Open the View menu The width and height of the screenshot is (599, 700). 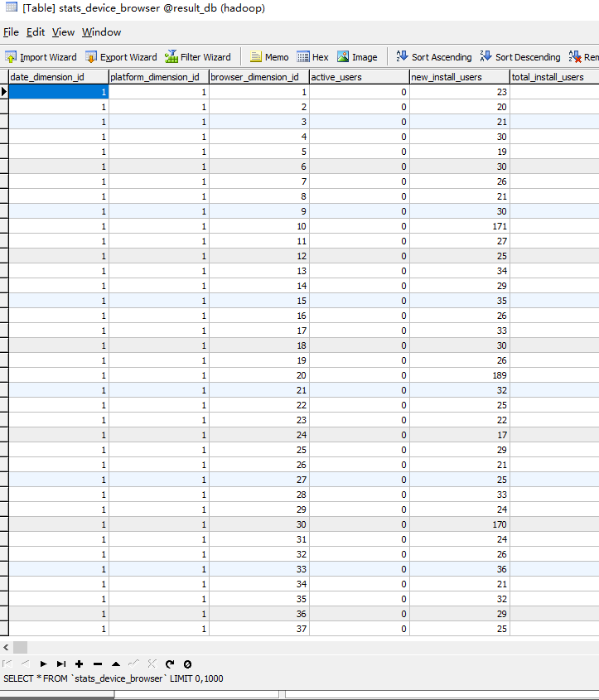(63, 32)
